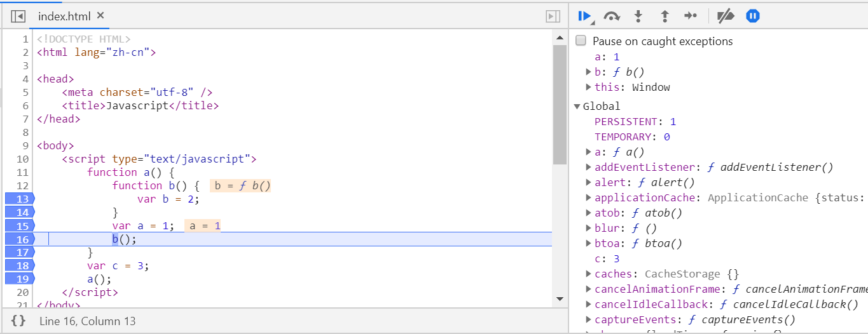This screenshot has height=334, width=868.
Task: Toggle breakpoint on line 13
Action: (x=20, y=199)
